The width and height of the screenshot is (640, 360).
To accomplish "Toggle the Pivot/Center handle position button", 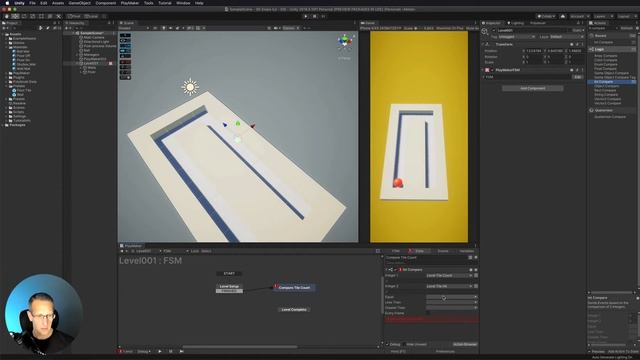I will coord(75,16).
